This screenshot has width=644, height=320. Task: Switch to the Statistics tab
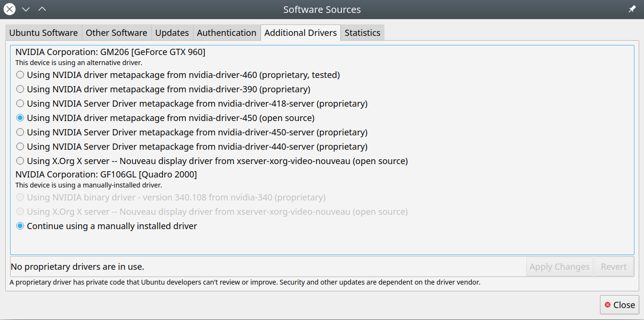[362, 33]
